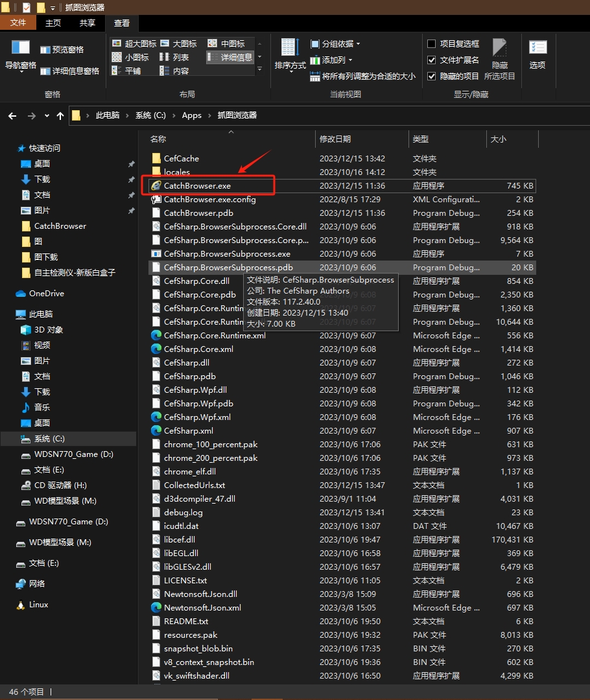Toggle the 预览窗格 preview pane
This screenshot has height=700, width=590.
coord(62,49)
